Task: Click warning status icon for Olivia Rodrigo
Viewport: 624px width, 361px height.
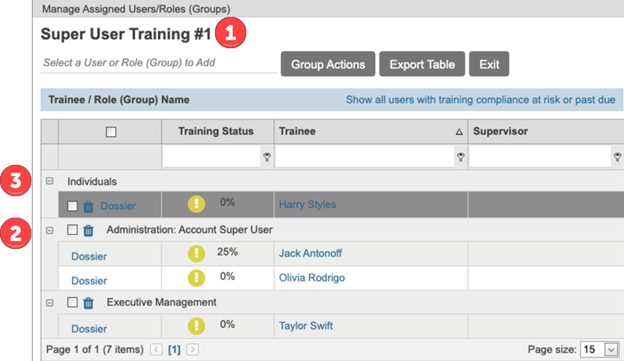Action: tap(196, 278)
